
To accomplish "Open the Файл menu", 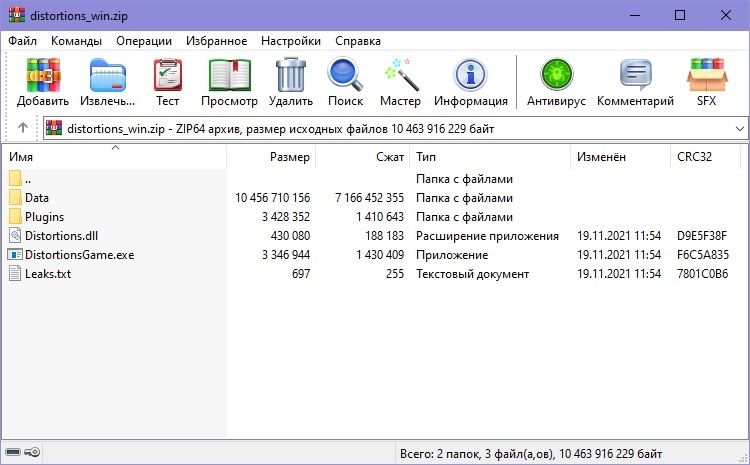I will [22, 41].
